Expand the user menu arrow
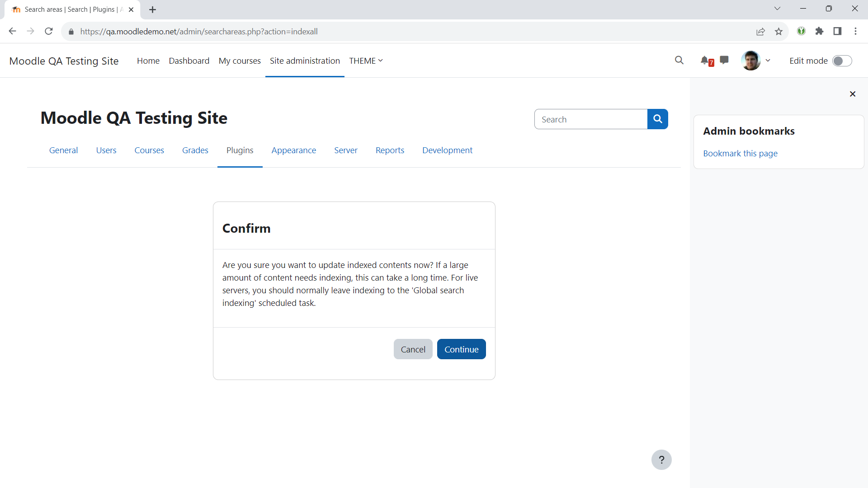This screenshot has width=868, height=488. click(768, 61)
